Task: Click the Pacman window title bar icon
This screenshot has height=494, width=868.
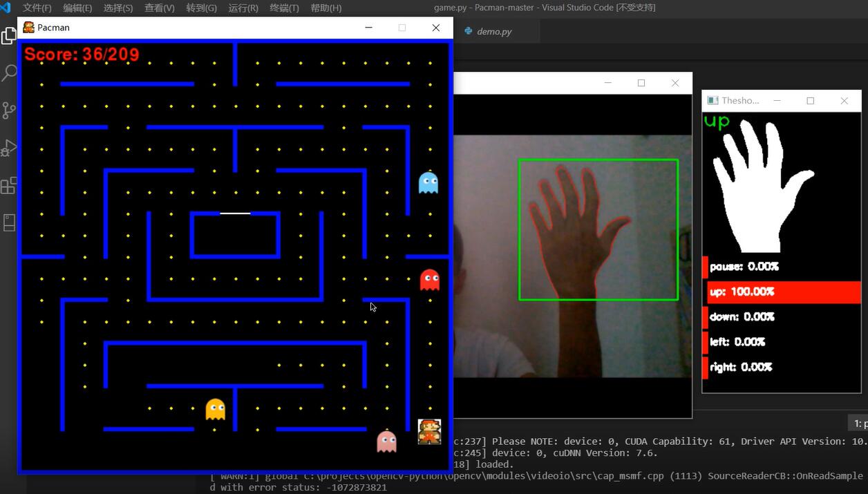Action: click(28, 28)
